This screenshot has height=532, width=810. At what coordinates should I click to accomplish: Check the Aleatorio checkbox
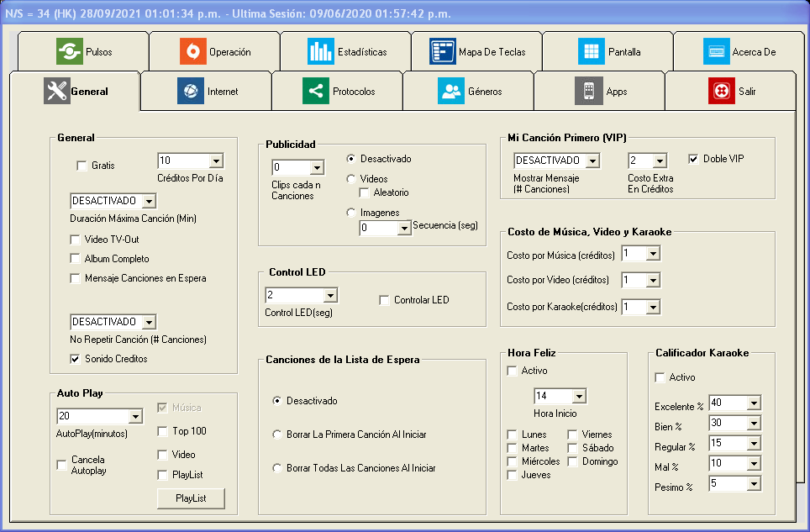tap(364, 192)
